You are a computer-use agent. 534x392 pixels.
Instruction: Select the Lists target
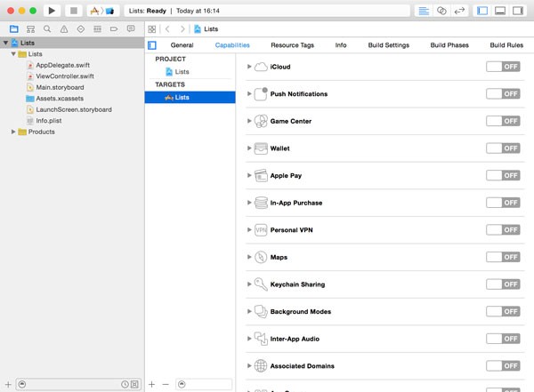point(190,97)
